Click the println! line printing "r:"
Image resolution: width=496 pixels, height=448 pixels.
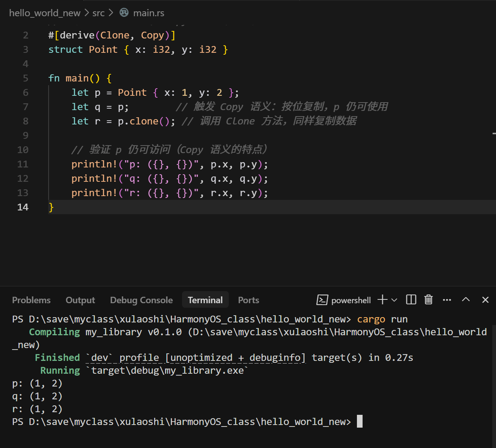pyautogui.click(x=170, y=193)
